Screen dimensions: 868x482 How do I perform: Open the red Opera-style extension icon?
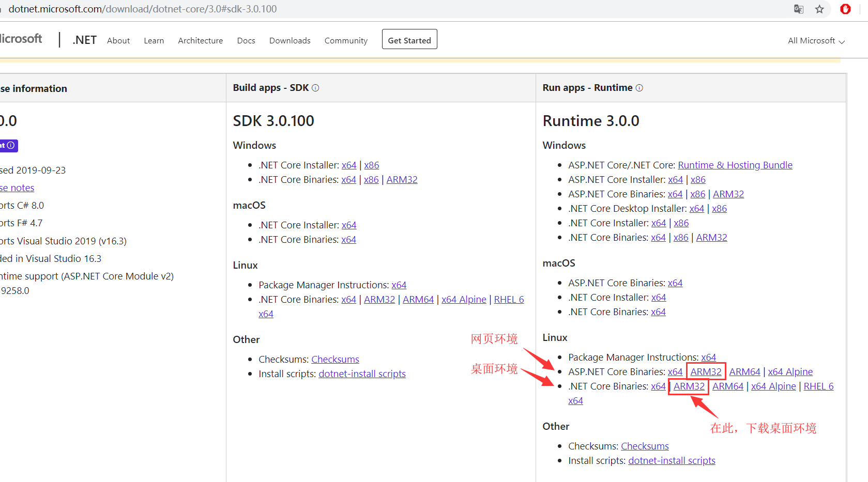click(846, 9)
